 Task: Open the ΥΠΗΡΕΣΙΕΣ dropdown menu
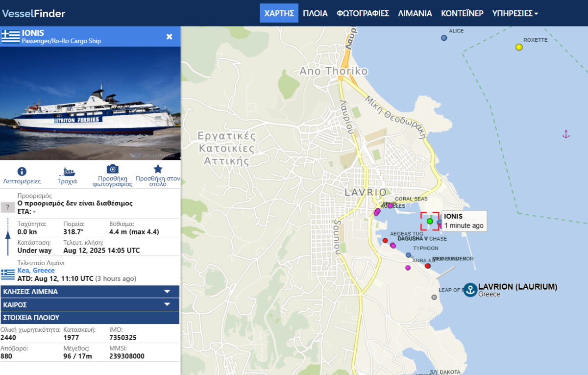515,13
